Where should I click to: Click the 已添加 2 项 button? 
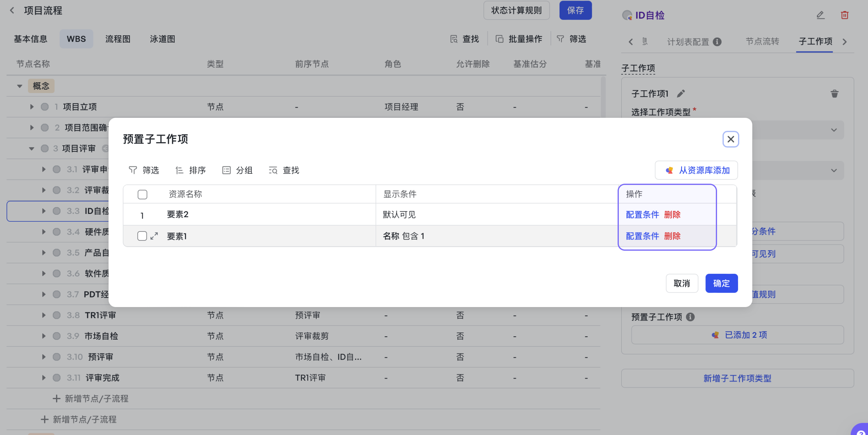pos(737,335)
